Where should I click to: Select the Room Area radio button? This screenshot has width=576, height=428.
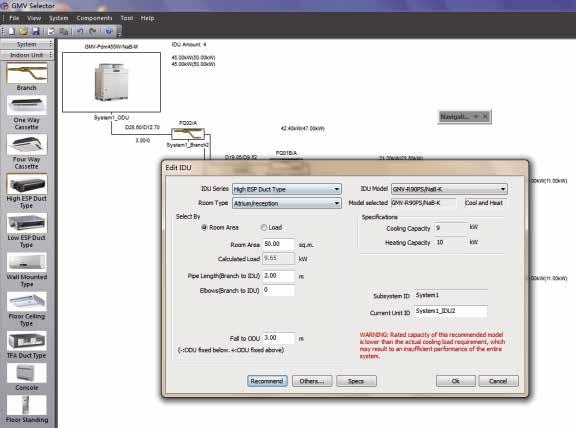[204, 228]
